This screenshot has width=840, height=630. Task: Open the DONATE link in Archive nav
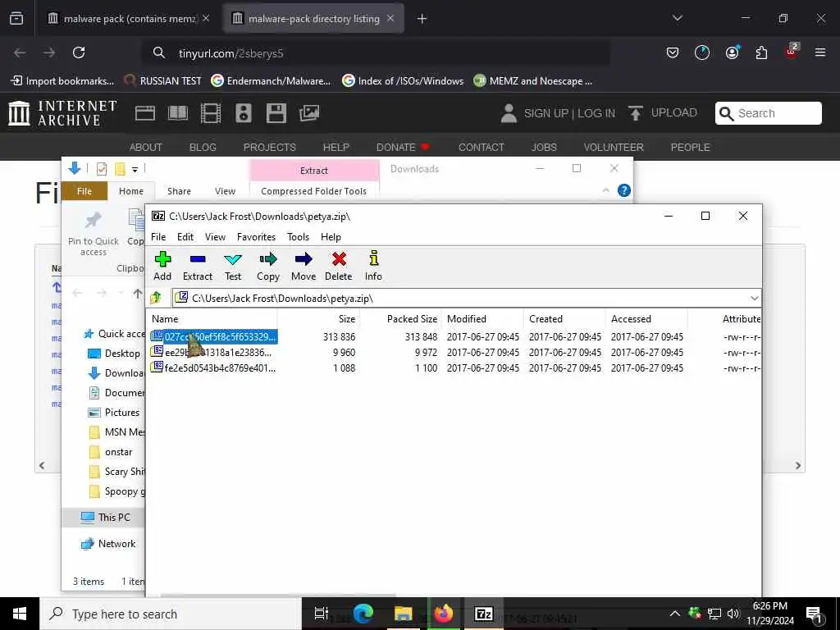[x=403, y=148]
